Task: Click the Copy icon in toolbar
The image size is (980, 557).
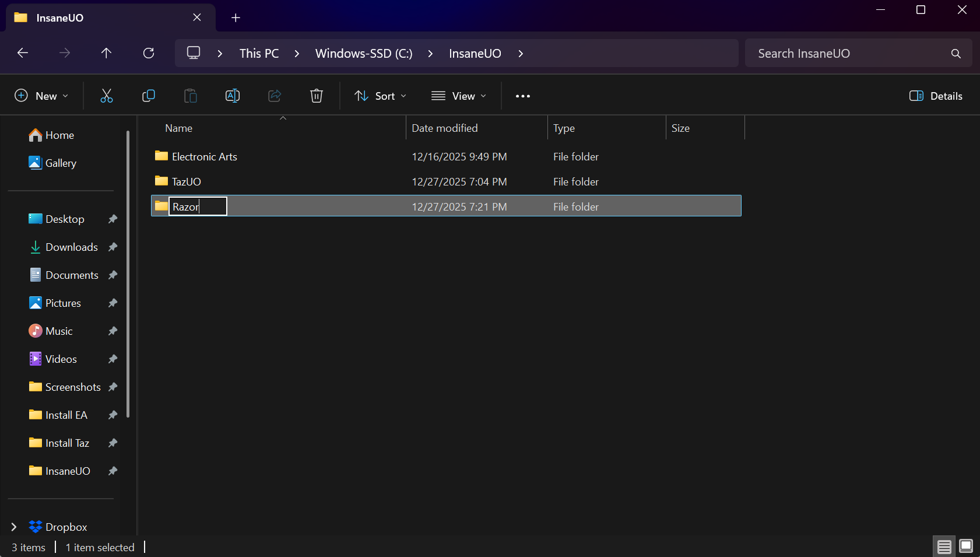Action: tap(149, 96)
